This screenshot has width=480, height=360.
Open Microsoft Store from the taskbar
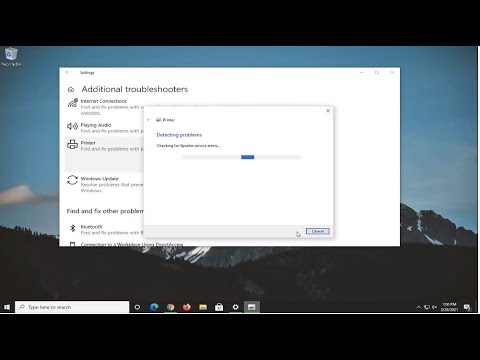click(x=219, y=307)
